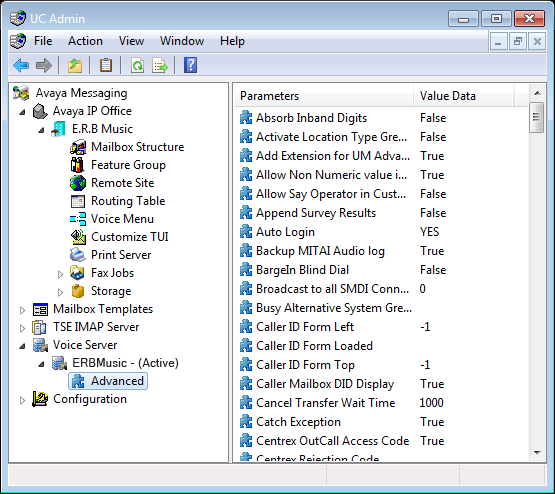Collapse the Voice Server node
This screenshot has height=494, width=555.
[x=22, y=346]
